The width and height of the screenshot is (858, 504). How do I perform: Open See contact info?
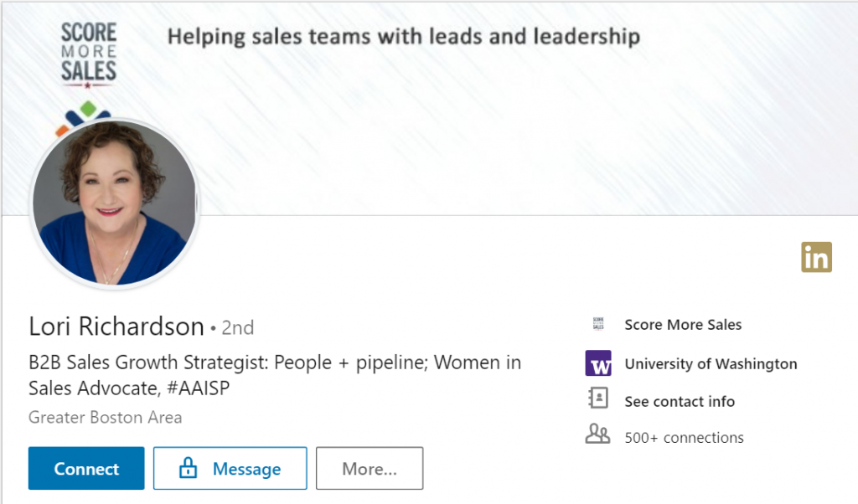[x=680, y=401]
